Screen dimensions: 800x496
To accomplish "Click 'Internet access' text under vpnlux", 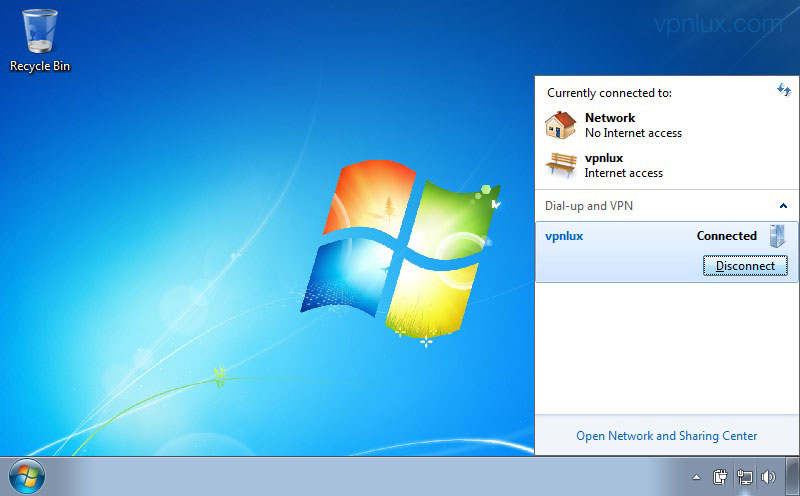I will click(x=623, y=173).
